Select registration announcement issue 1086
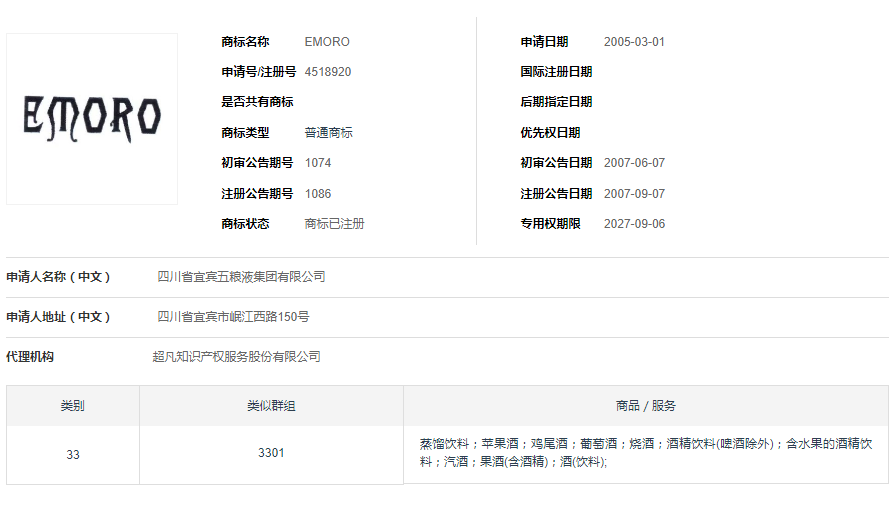This screenshot has width=896, height=506. tap(318, 194)
